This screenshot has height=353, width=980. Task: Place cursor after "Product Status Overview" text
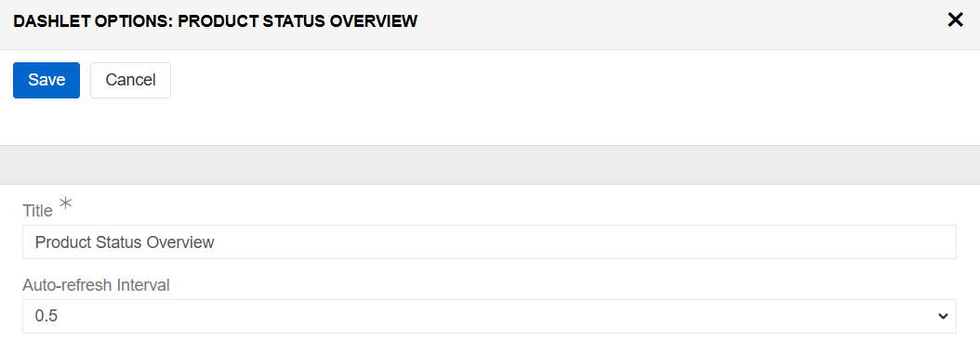(x=217, y=242)
